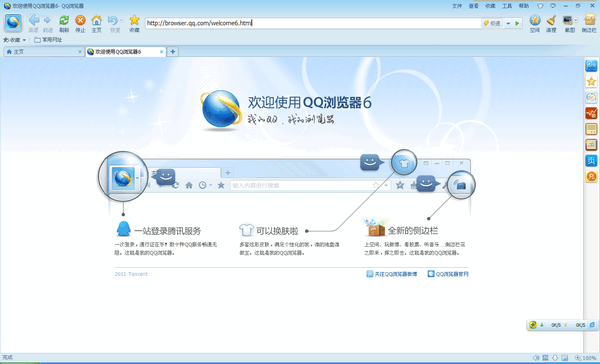The image size is (600, 364).
Task: Toggle the 极速 speed mode button
Action: [x=492, y=23]
